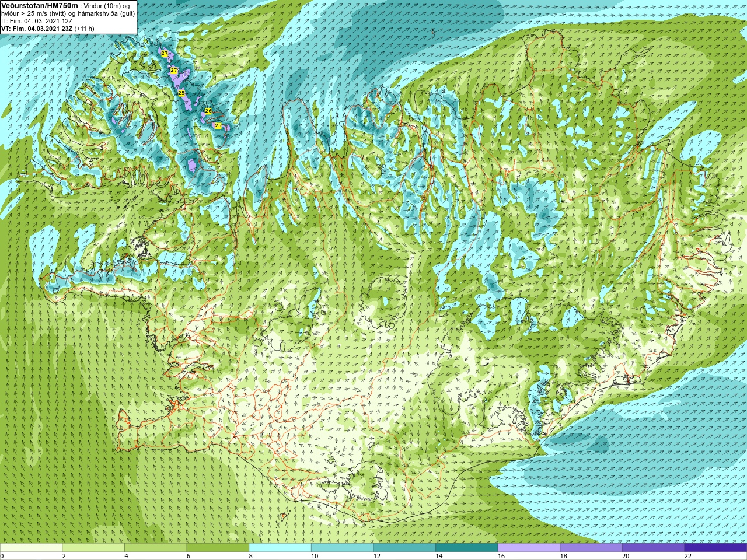Click the 8–10 m/s light cyan legend swatch
747x560 pixels.
280,548
